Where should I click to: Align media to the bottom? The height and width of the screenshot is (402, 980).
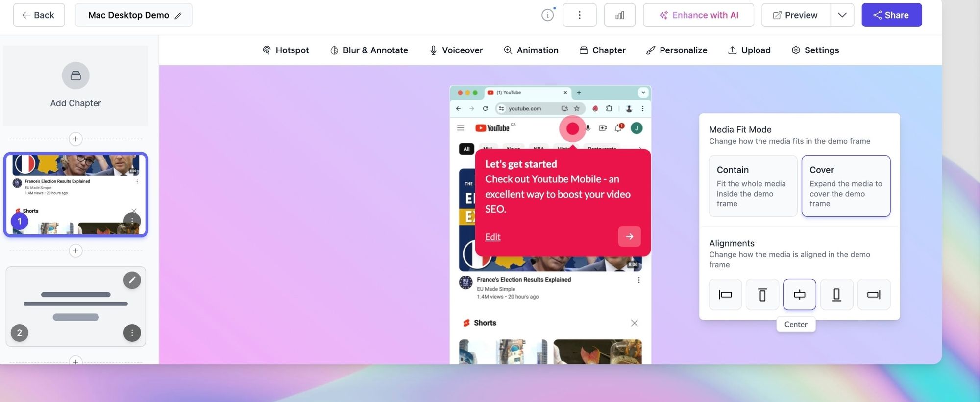point(837,295)
